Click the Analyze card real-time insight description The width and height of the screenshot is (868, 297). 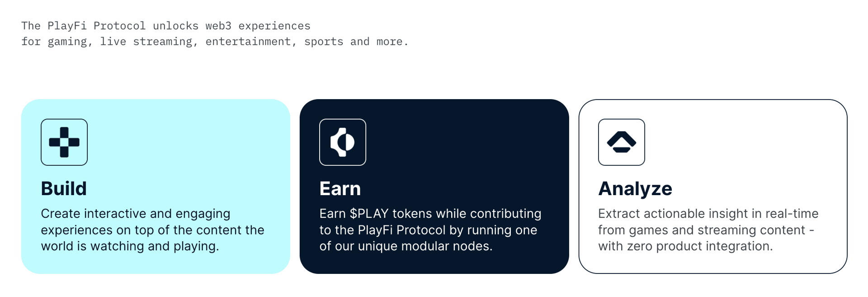coord(708,230)
